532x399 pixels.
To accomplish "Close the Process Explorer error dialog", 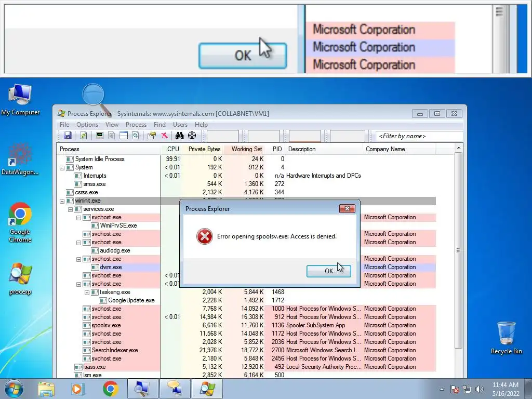I will [347, 209].
